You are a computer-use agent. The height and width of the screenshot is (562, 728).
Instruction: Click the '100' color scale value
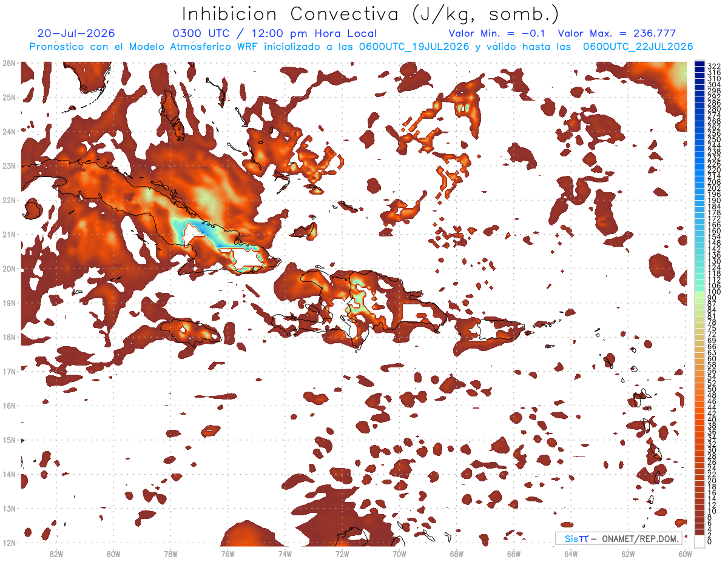coord(714,293)
